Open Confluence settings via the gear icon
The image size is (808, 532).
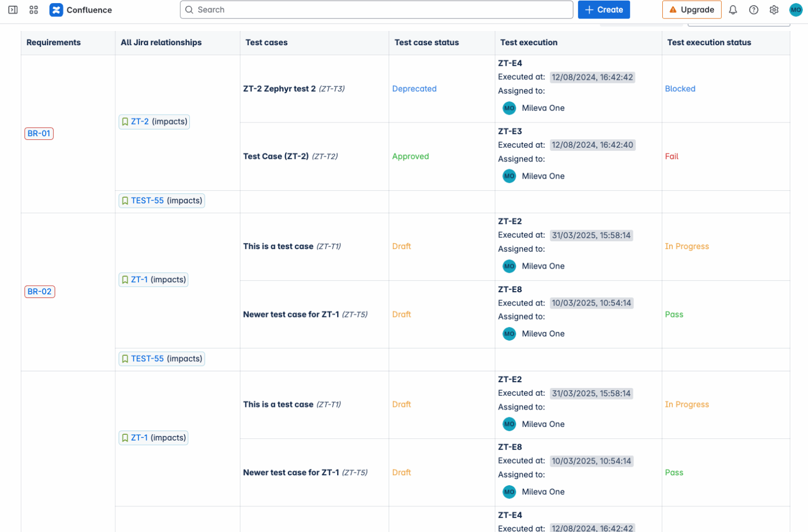tap(774, 9)
